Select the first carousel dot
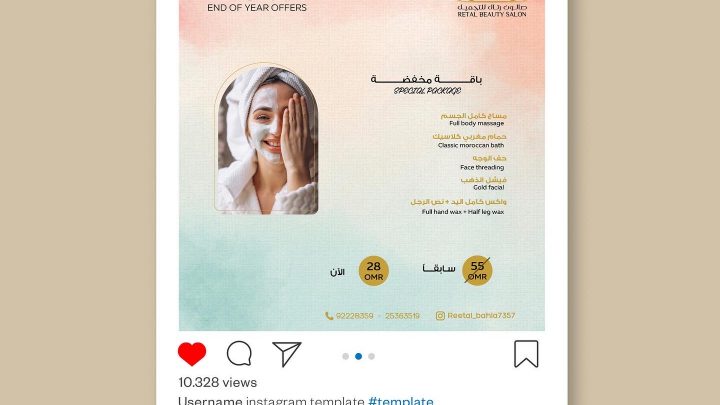 tap(345, 356)
